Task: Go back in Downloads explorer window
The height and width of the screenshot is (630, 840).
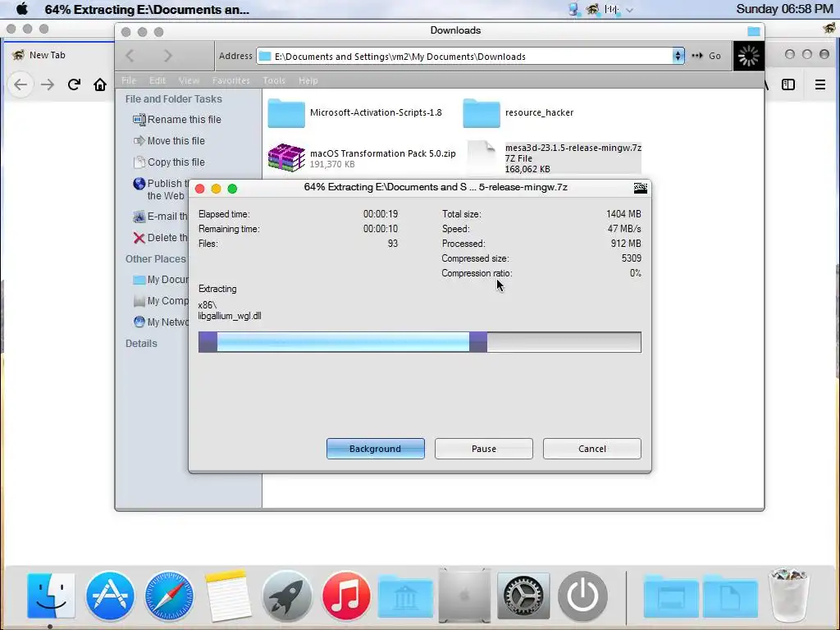Action: [130, 55]
